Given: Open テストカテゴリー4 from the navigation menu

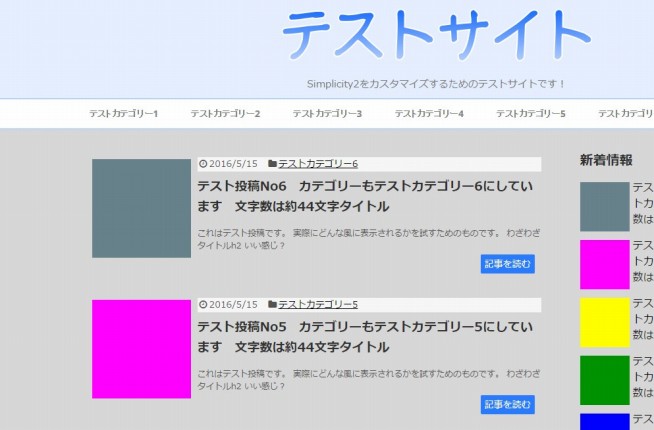Looking at the screenshot, I should coord(429,114).
